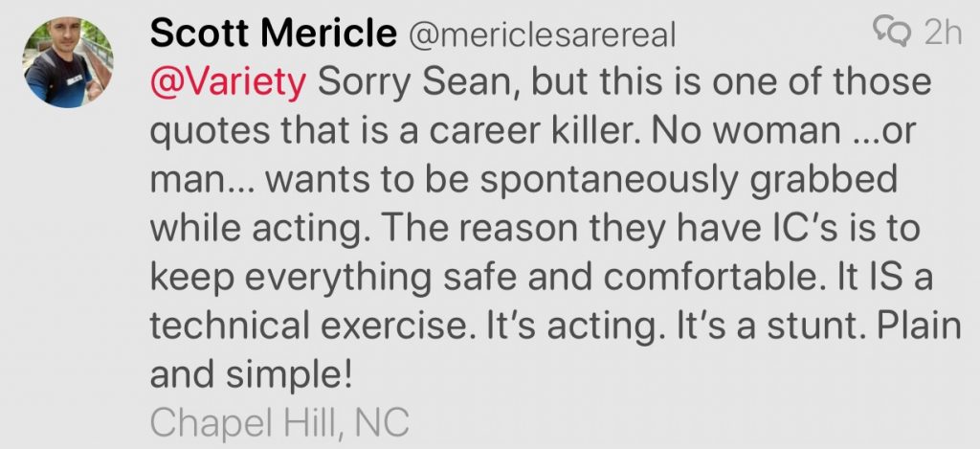Follow the @Variety mention link
Screen dimensions: 980x449
click(x=227, y=81)
